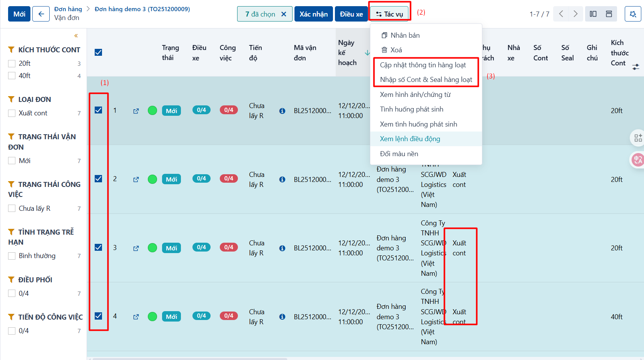The height and width of the screenshot is (360, 644).
Task: Click the horizontal scrollbar at bottom
Action: click(191, 359)
